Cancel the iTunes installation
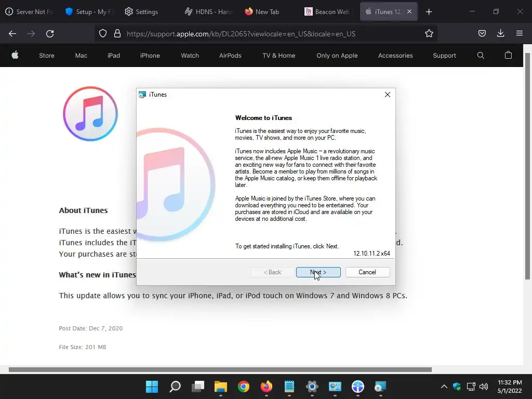Viewport: 532px width, 399px height. click(x=367, y=272)
